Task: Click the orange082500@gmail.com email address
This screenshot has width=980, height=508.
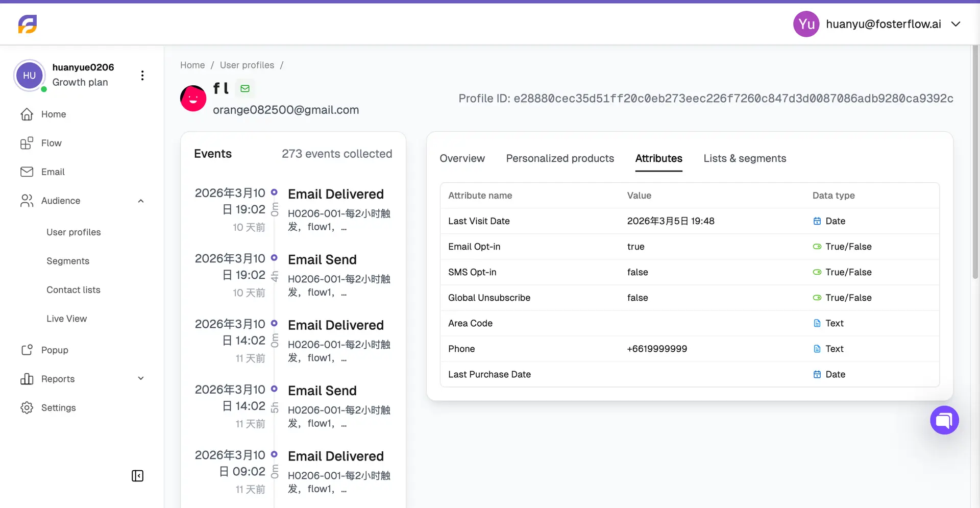Action: click(286, 110)
